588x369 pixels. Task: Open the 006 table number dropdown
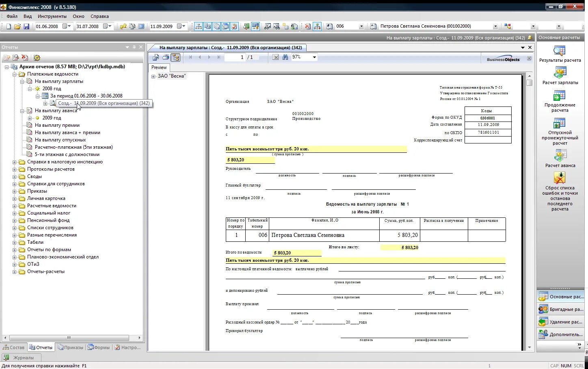coord(361,26)
